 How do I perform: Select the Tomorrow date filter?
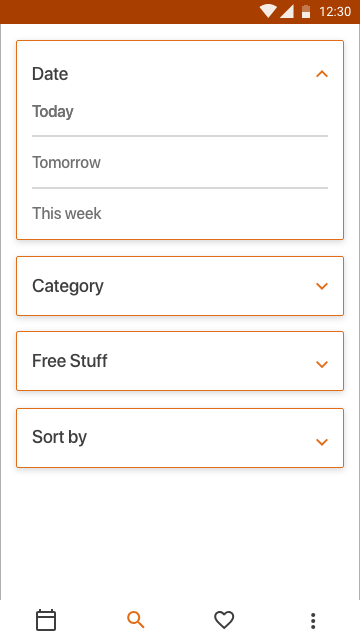point(180,162)
